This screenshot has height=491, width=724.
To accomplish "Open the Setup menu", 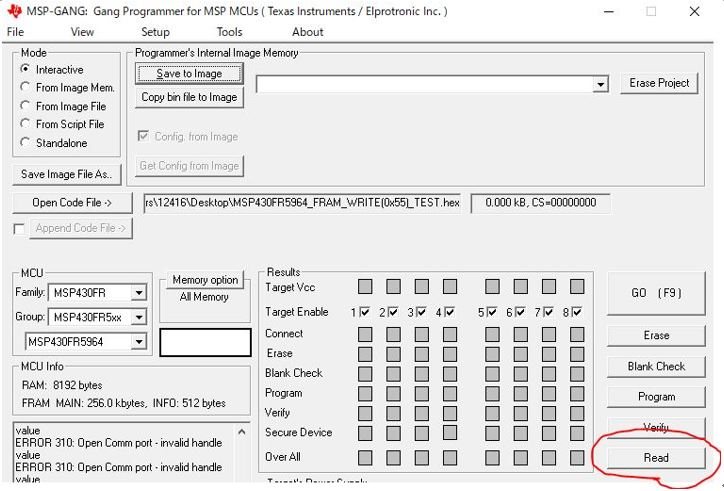I will click(x=155, y=32).
